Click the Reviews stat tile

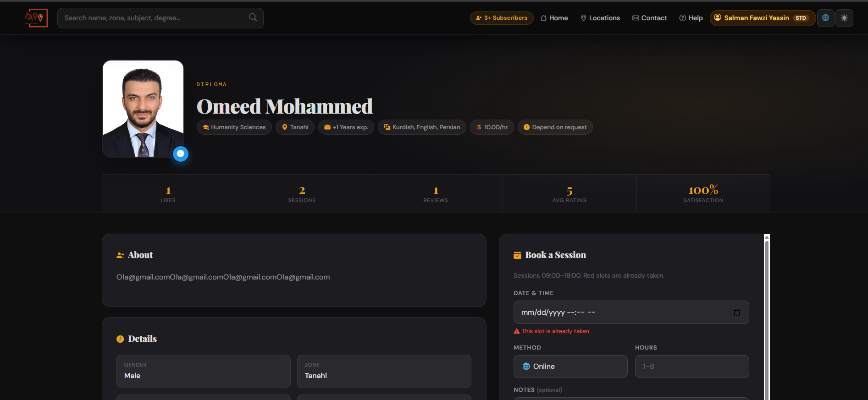tap(436, 194)
